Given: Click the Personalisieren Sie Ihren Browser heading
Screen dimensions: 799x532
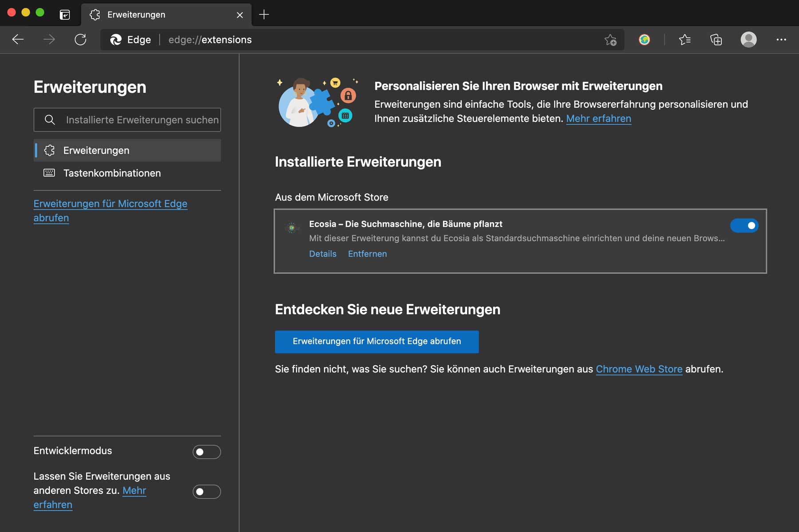Looking at the screenshot, I should pyautogui.click(x=518, y=86).
